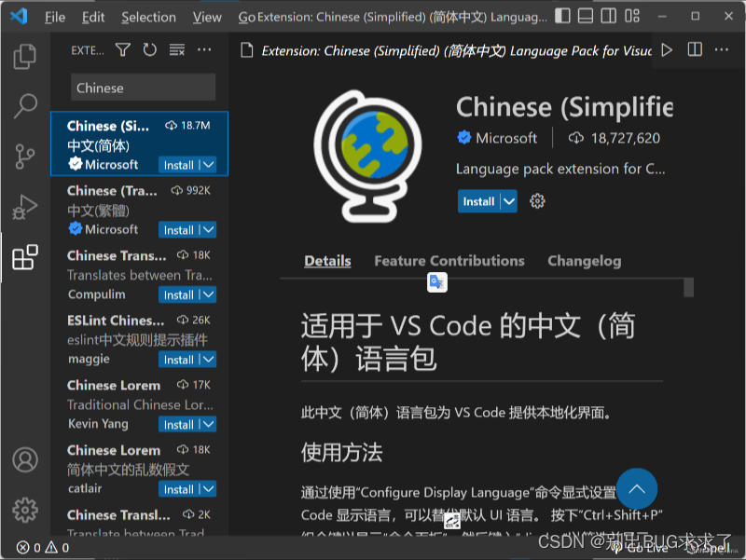Open install dropdown for maggie's extension
Viewport: 746px width, 560px height.
tap(208, 360)
